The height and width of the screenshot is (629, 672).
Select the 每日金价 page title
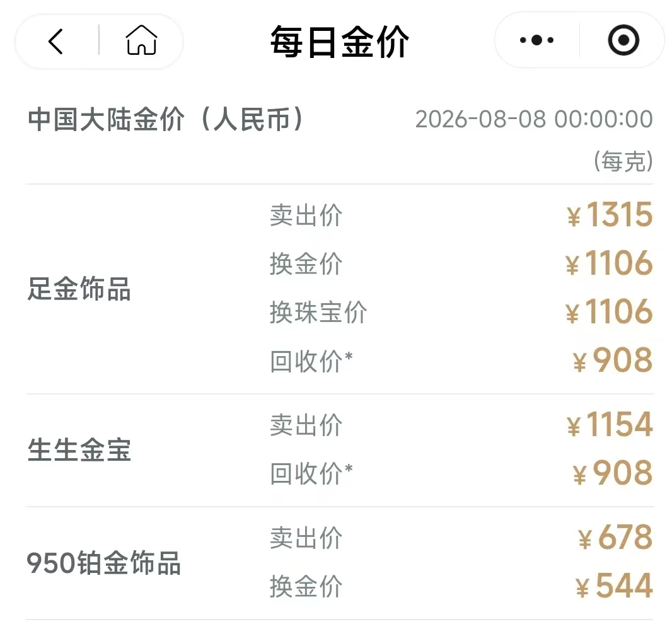coord(339,42)
